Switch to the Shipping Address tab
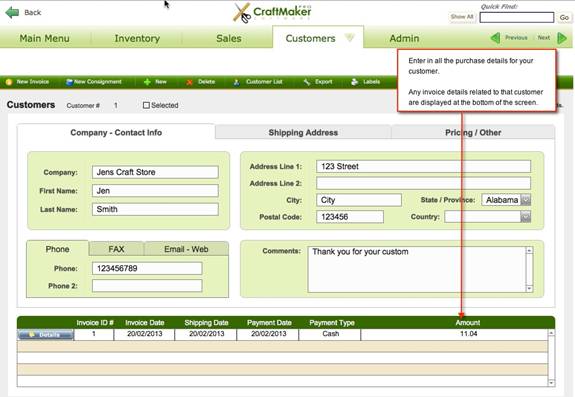 pos(303,132)
